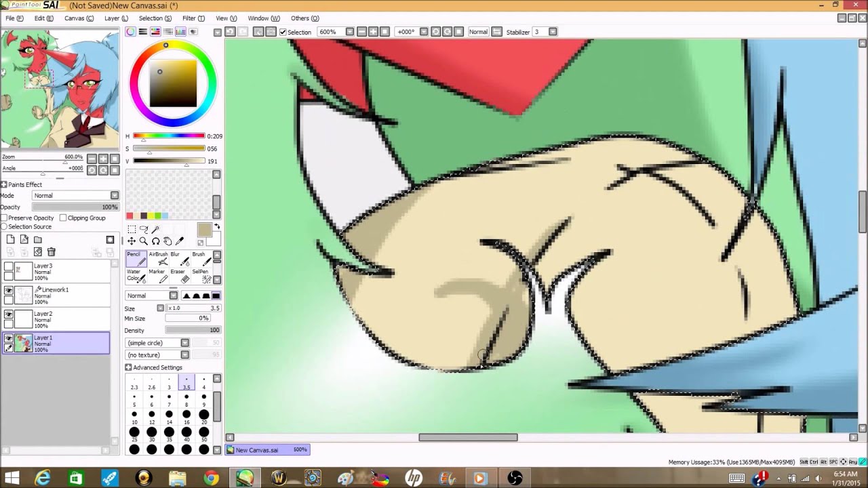
Task: Open the Filter menu
Action: pyautogui.click(x=193, y=18)
